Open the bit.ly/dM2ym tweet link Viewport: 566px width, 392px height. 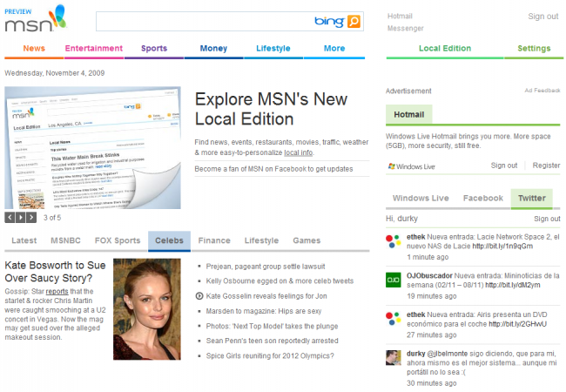513,285
